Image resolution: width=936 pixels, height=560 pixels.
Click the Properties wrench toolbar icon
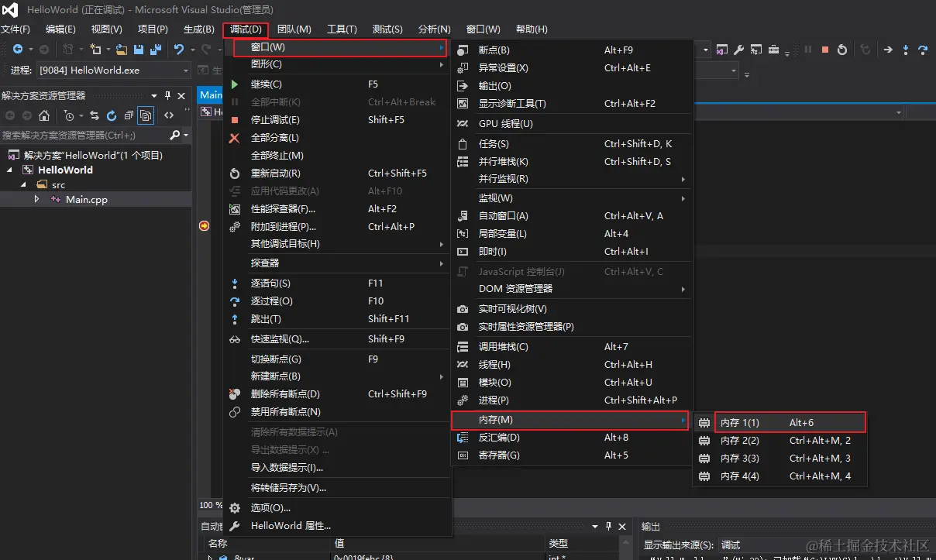pos(739,50)
